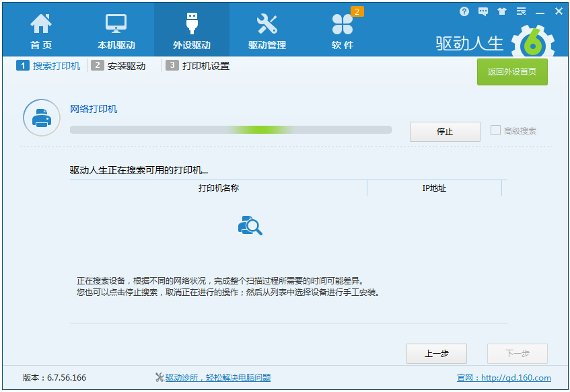570x392 pixels.
Task: Enable 高级搜索 checkbox
Action: point(496,130)
